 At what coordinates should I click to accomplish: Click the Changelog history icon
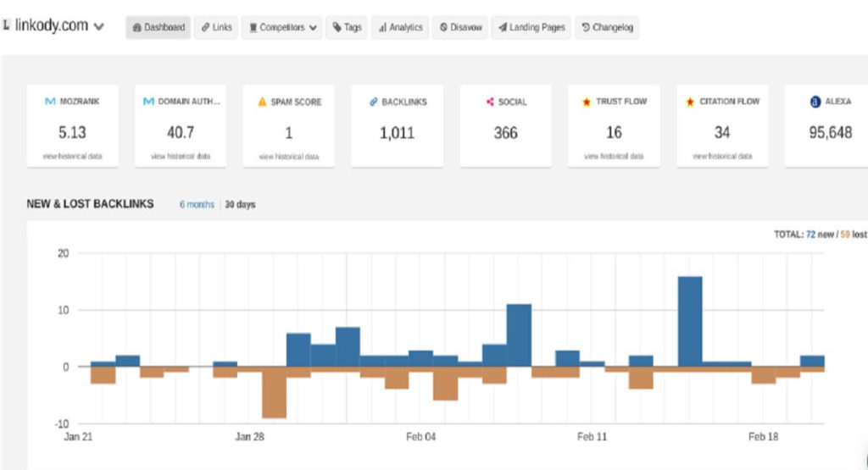tap(586, 27)
